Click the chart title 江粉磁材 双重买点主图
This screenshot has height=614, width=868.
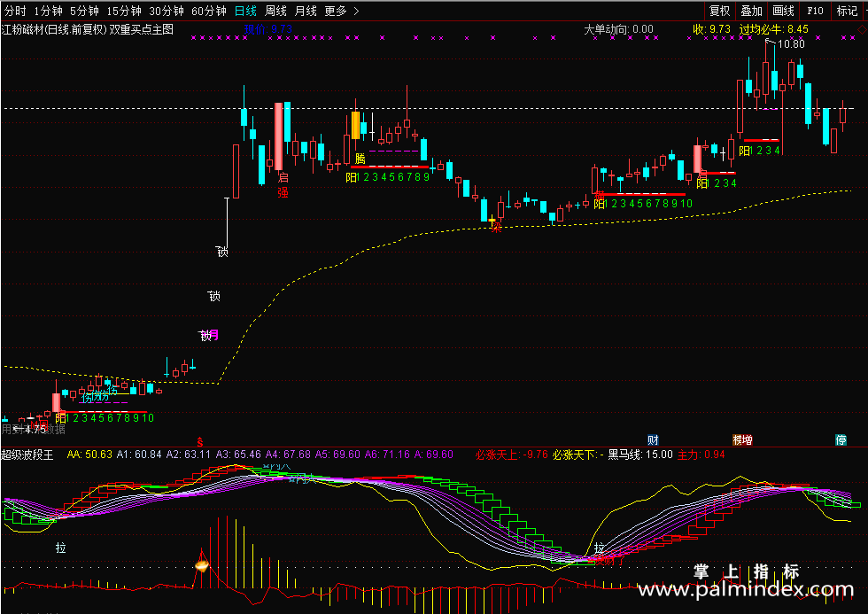pyautogui.click(x=88, y=29)
